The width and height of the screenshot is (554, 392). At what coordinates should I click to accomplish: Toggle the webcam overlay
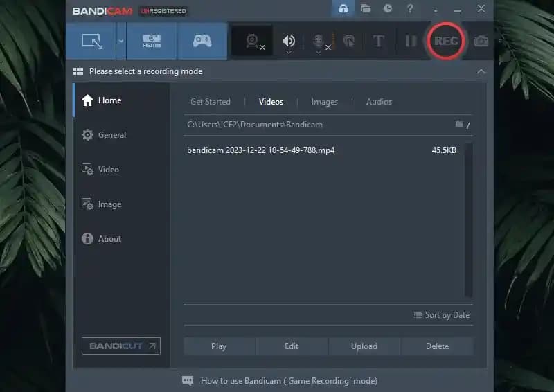pos(252,42)
